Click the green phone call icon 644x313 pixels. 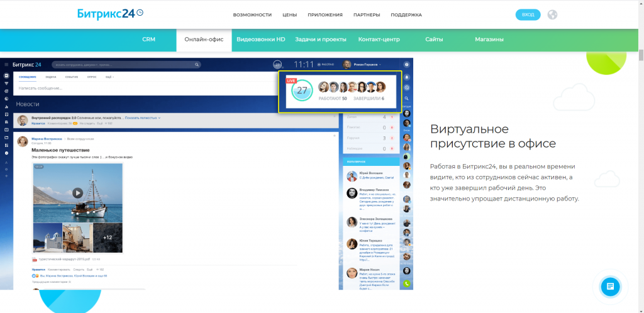coord(407,283)
